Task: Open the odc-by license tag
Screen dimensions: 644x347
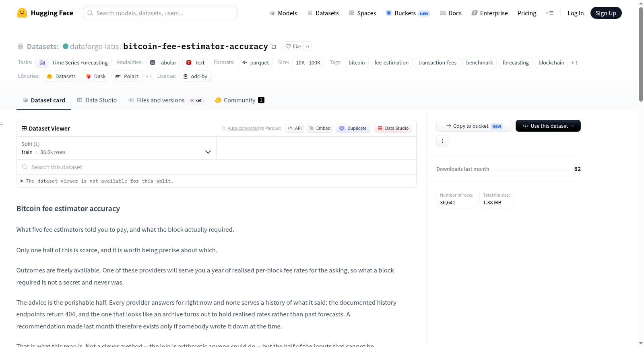Action: [x=195, y=76]
